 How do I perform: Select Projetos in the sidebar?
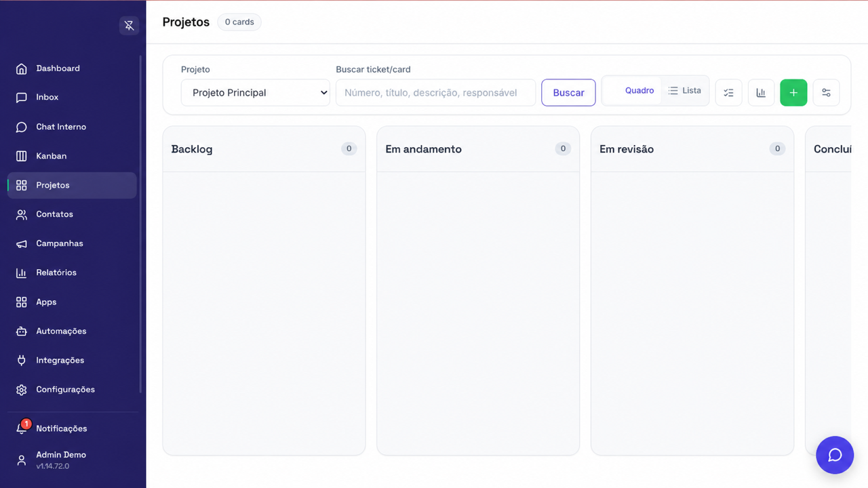(72, 185)
